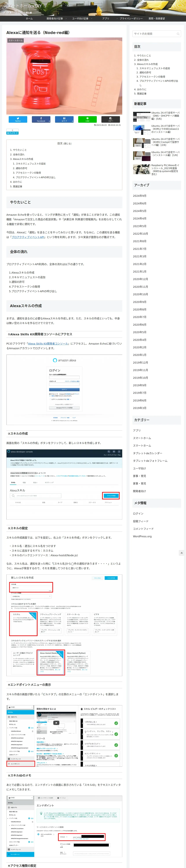Open the Ubuntu インストール編 [1/6] thumbnail

(x=142, y=156)
